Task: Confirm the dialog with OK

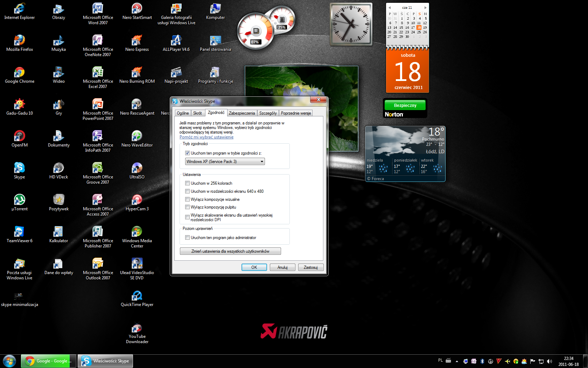Action: [254, 267]
